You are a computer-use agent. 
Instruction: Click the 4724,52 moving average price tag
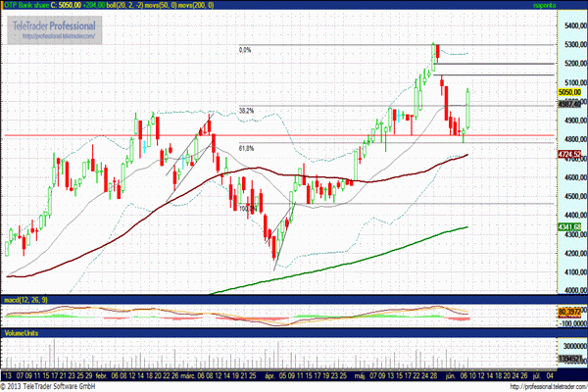point(570,155)
